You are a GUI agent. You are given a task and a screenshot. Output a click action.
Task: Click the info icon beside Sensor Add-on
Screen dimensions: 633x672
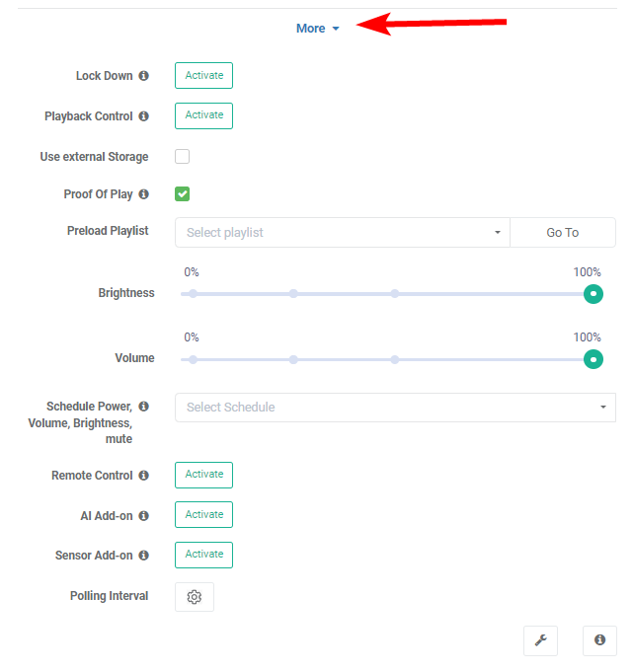144,556
